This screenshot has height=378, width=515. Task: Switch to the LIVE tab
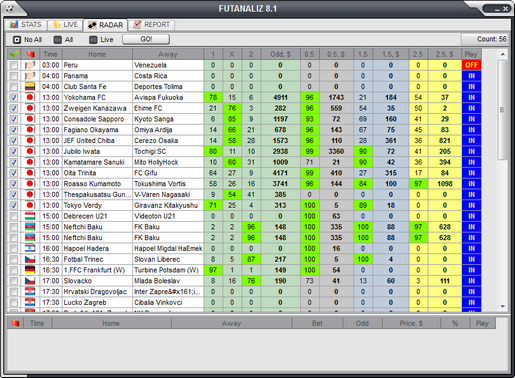pyautogui.click(x=65, y=25)
